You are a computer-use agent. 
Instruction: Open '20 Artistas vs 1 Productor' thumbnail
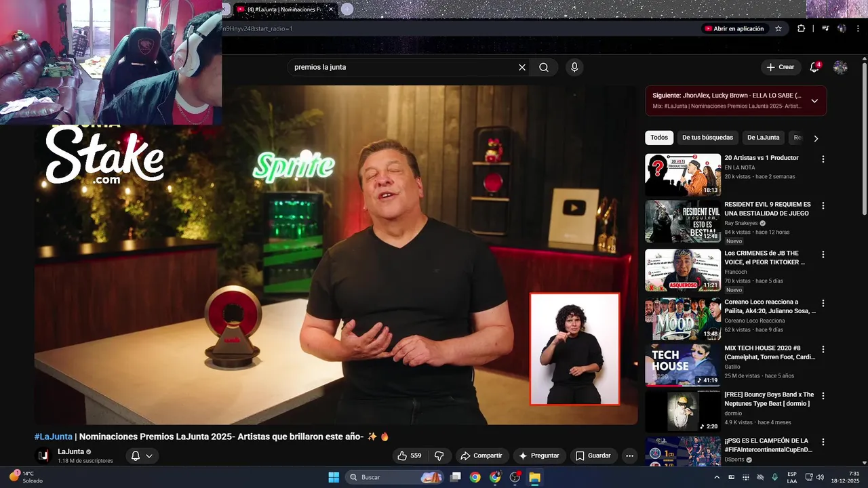pos(683,175)
